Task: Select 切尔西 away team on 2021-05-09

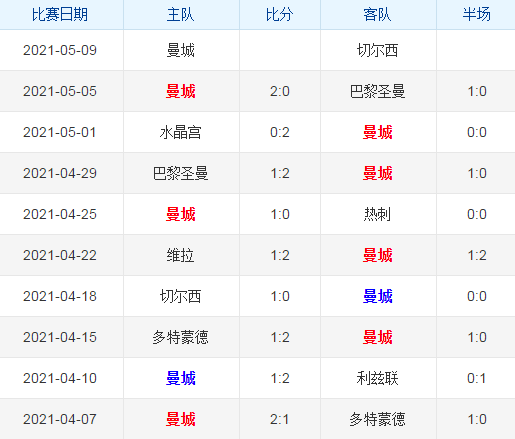Action: tap(378, 50)
